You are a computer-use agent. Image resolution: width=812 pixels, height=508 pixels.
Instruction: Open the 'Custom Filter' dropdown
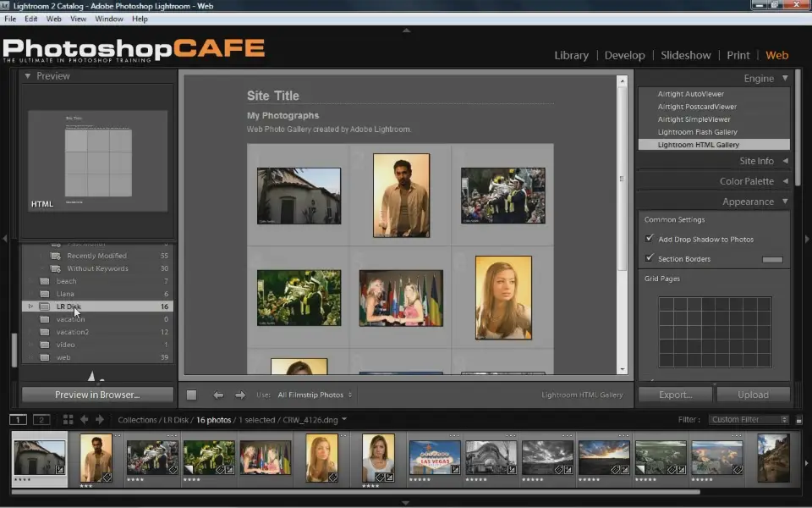point(749,418)
